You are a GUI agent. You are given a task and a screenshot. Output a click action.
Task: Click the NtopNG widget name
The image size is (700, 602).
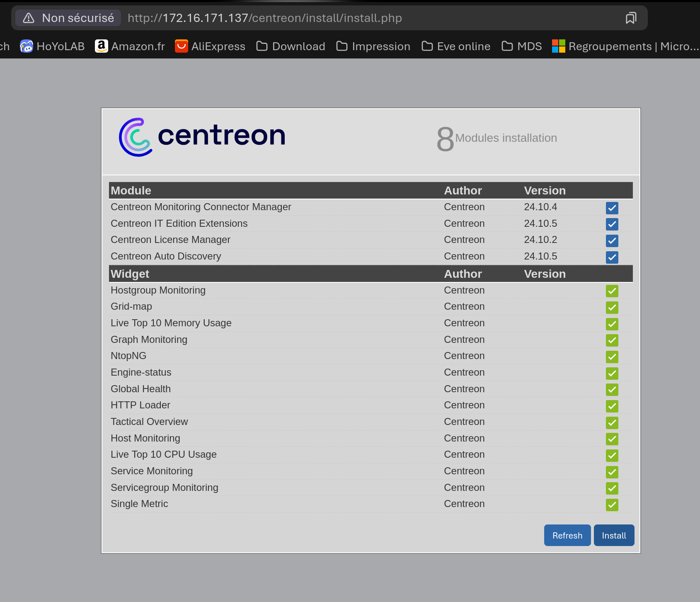coord(128,356)
